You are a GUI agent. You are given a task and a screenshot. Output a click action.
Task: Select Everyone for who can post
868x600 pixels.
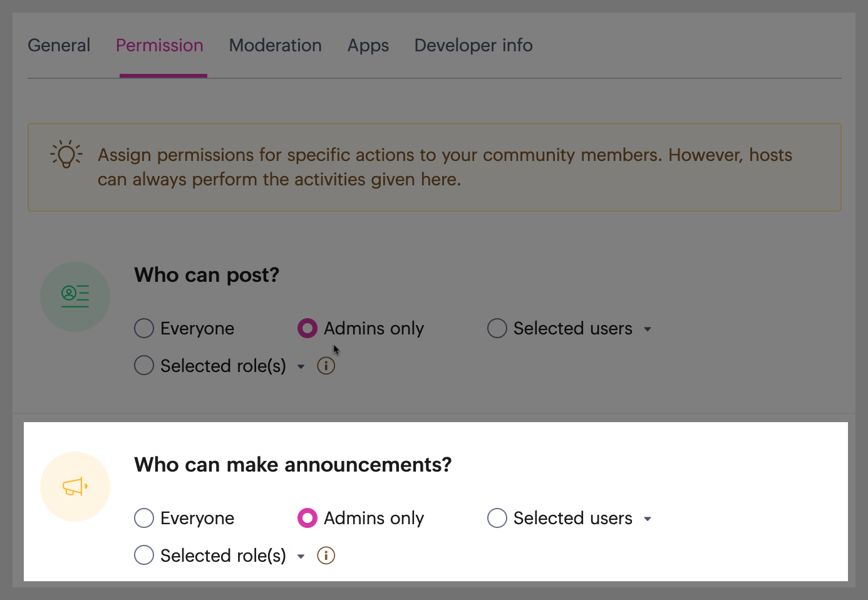pos(144,328)
